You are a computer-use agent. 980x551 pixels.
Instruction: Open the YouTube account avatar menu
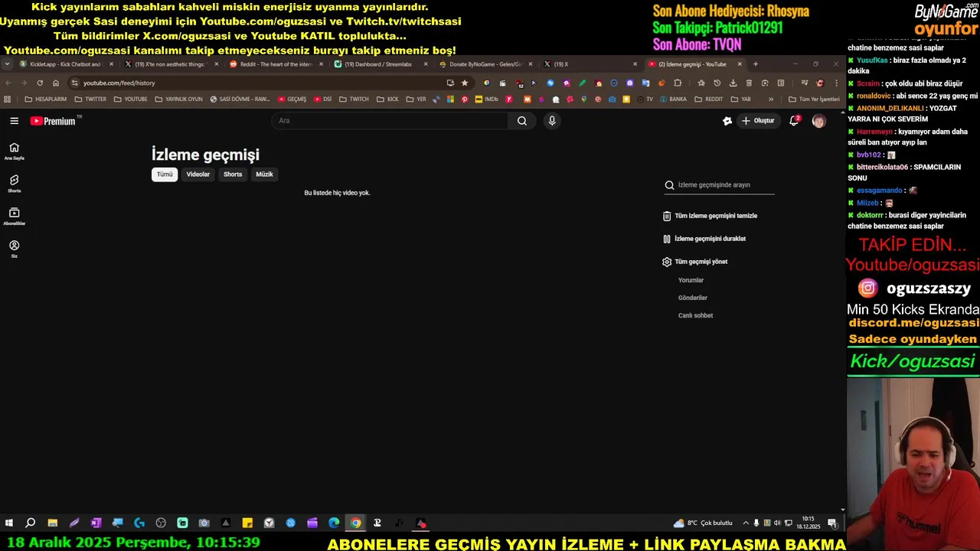tap(818, 121)
